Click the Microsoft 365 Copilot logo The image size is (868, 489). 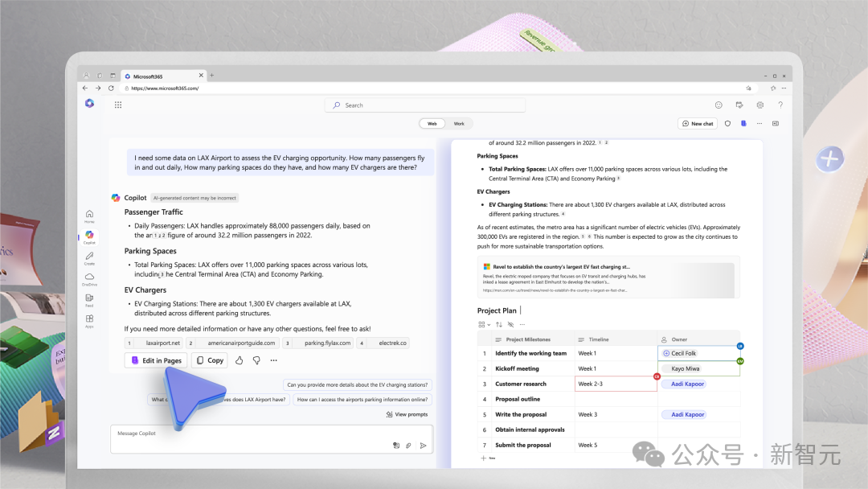click(90, 104)
